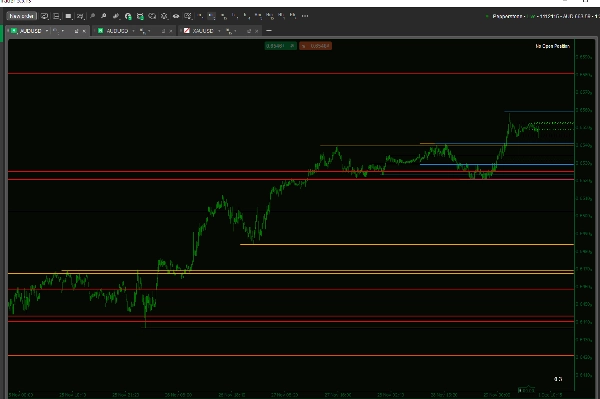Select the topmost red horizontal line

(x=291, y=73)
